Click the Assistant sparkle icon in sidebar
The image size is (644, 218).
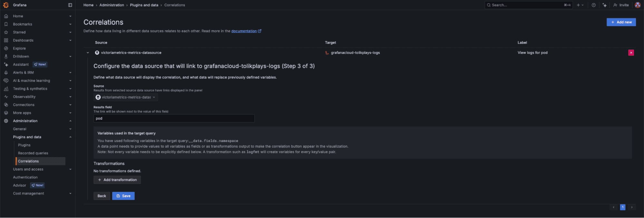pos(6,64)
